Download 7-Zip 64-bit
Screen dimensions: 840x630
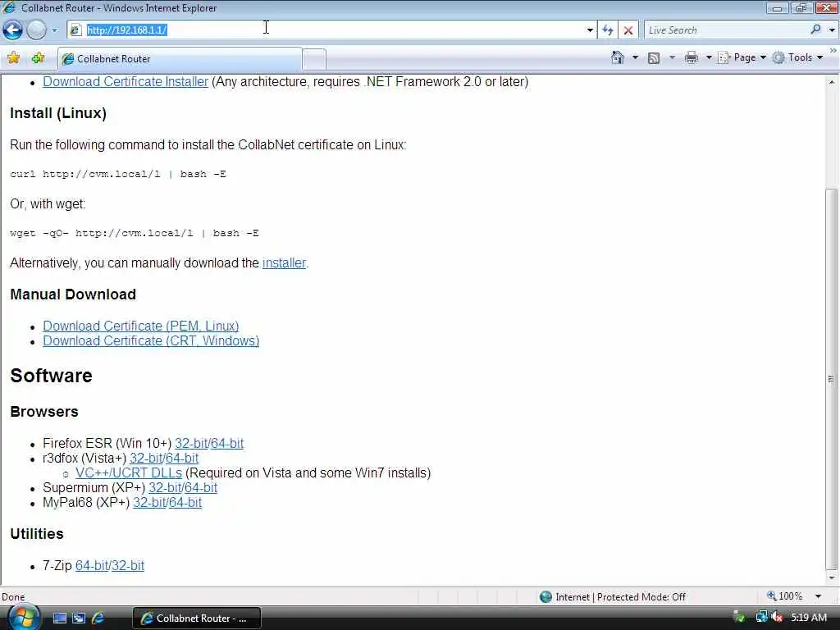click(x=92, y=566)
